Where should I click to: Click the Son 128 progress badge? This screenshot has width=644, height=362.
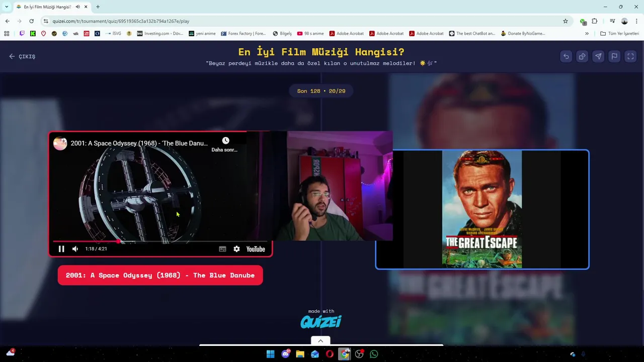tap(321, 91)
